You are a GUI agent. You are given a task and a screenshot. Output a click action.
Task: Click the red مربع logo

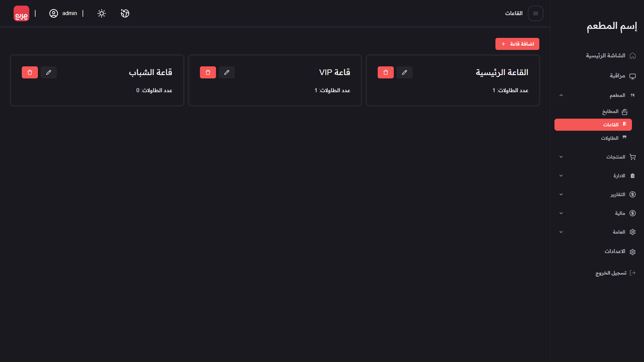21,13
